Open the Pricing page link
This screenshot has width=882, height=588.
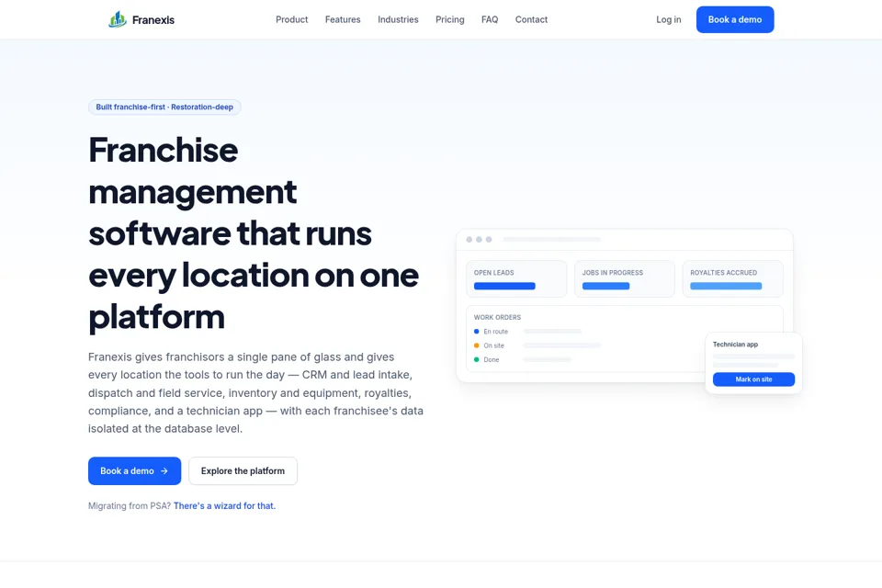[449, 19]
